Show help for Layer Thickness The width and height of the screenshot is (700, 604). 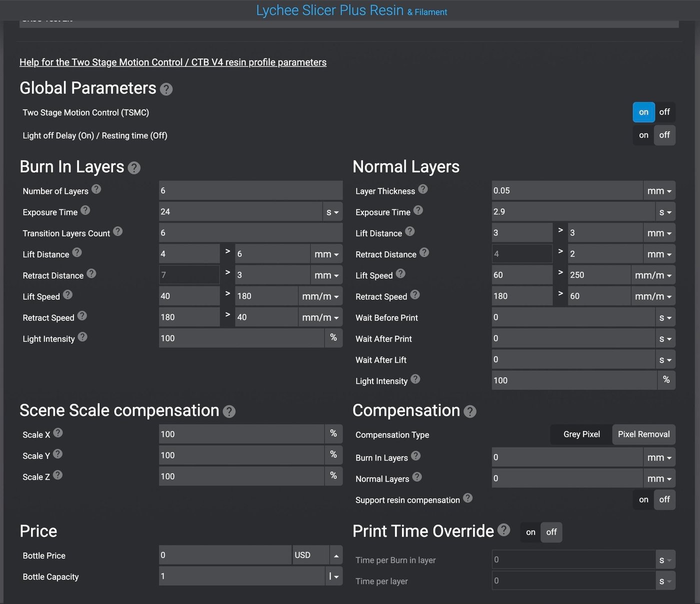pyautogui.click(x=423, y=189)
